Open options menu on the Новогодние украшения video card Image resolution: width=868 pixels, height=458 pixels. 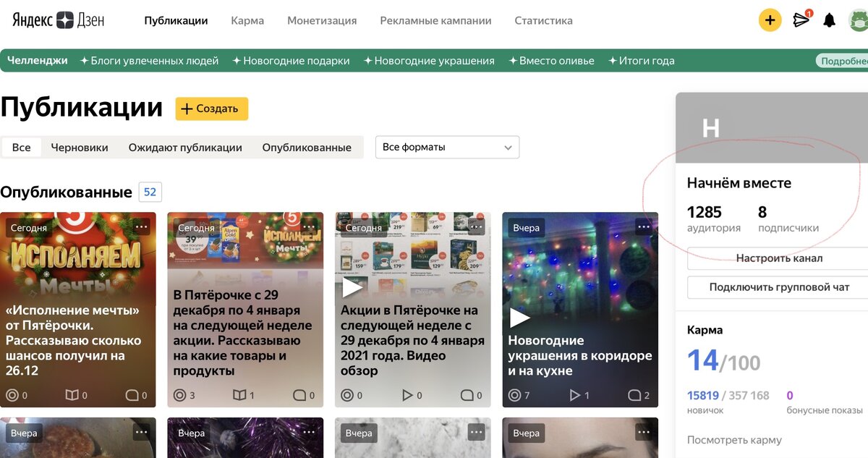click(x=642, y=226)
